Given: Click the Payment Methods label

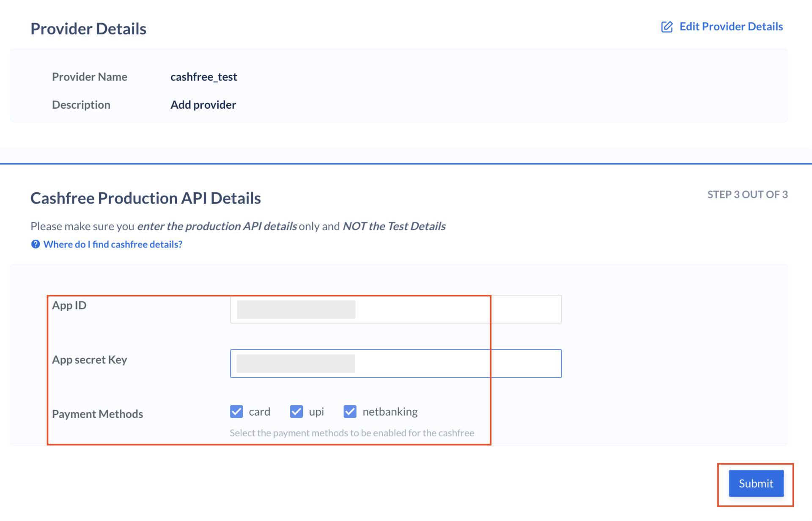Looking at the screenshot, I should click(x=97, y=414).
